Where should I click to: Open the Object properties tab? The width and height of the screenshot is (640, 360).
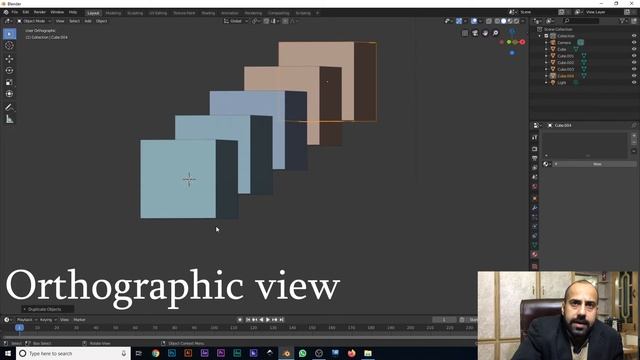(534, 198)
